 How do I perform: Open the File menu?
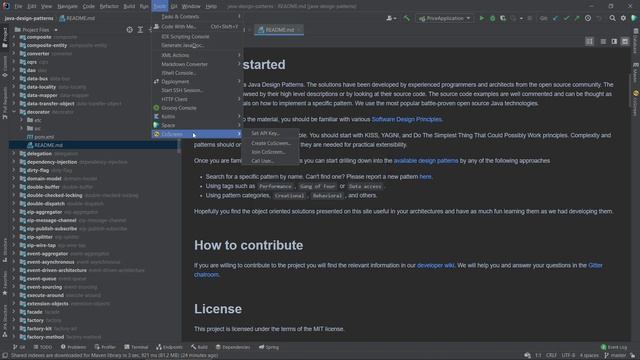(18, 6)
